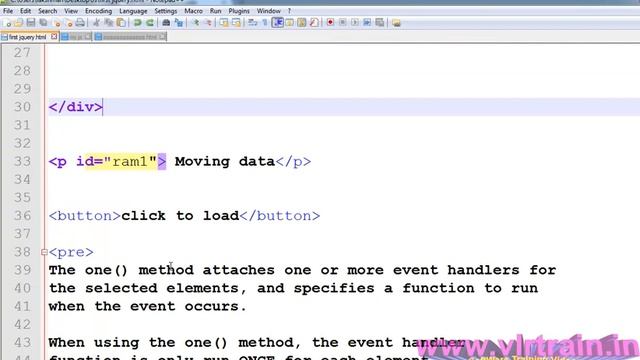Viewport: 640px width, 360px height.
Task: Open the Language menu
Action: coord(133,11)
